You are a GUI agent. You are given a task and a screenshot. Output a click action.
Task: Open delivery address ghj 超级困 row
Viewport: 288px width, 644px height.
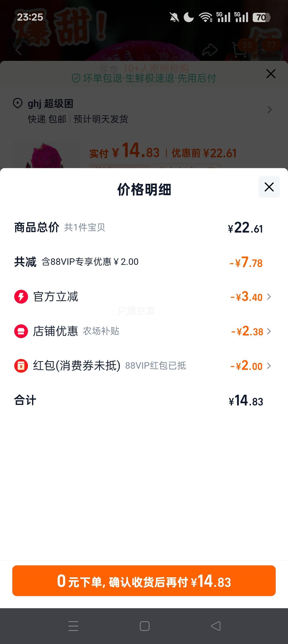(144, 111)
